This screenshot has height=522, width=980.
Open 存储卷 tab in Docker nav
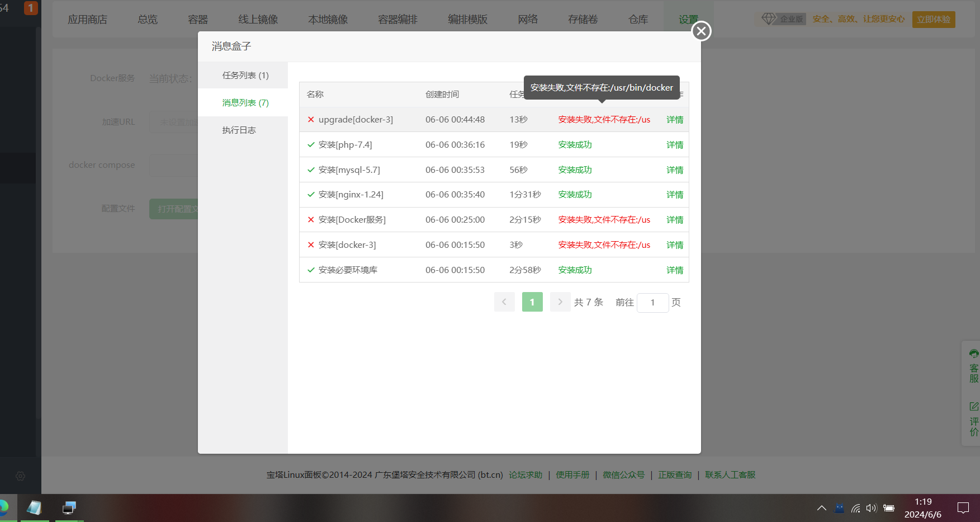pyautogui.click(x=583, y=20)
